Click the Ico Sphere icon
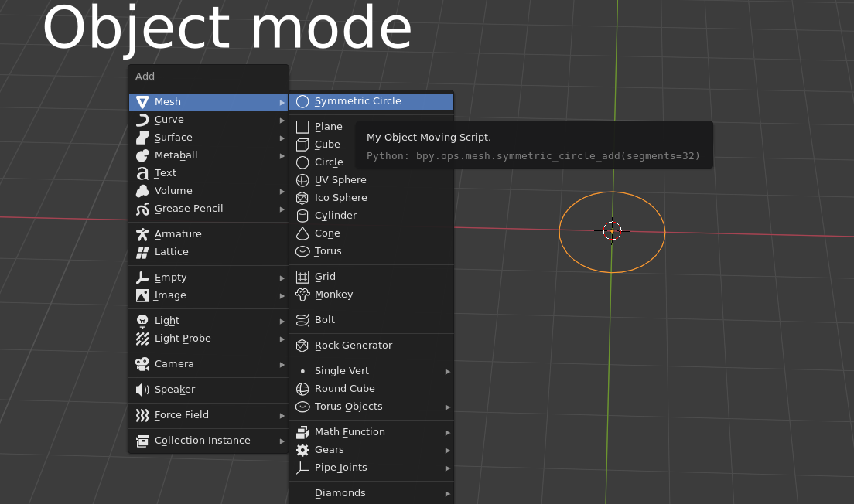Screen dimensions: 854x504 (x=302, y=198)
